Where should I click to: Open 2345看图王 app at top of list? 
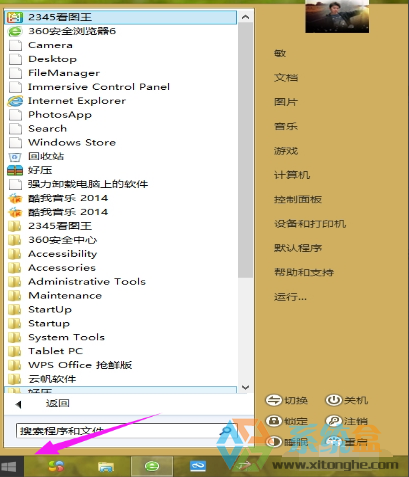pos(121,17)
